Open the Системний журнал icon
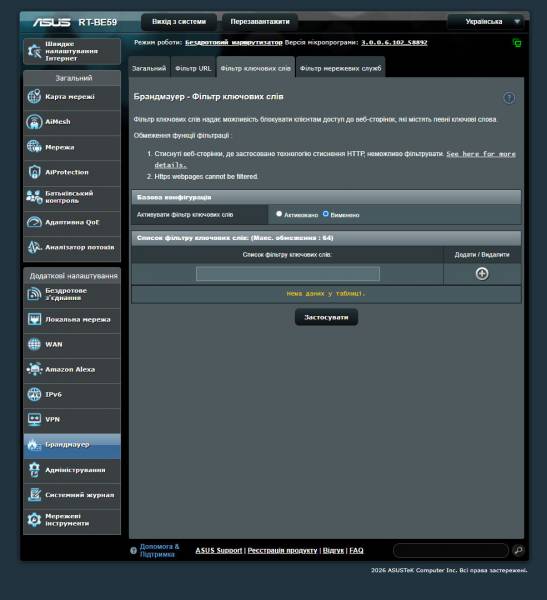The height and width of the screenshot is (600, 547). (34, 495)
